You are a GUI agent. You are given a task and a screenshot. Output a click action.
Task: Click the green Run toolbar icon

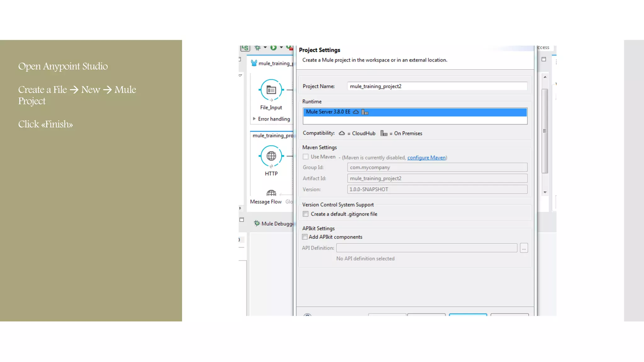(x=273, y=48)
